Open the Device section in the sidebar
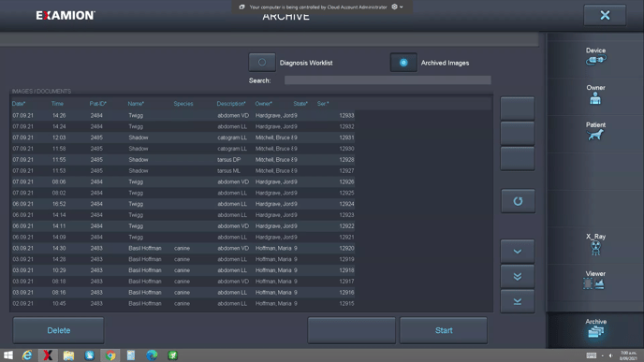Image resolution: width=644 pixels, height=362 pixels. pos(595,56)
